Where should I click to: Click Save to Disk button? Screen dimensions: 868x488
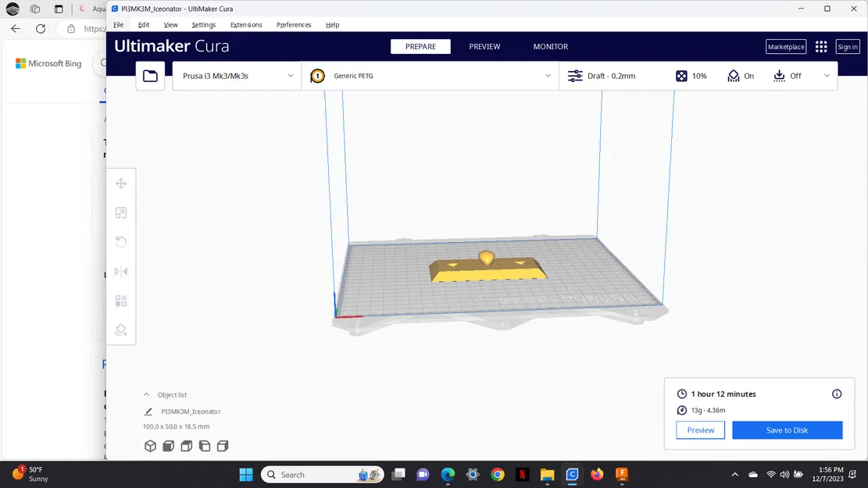[788, 430]
